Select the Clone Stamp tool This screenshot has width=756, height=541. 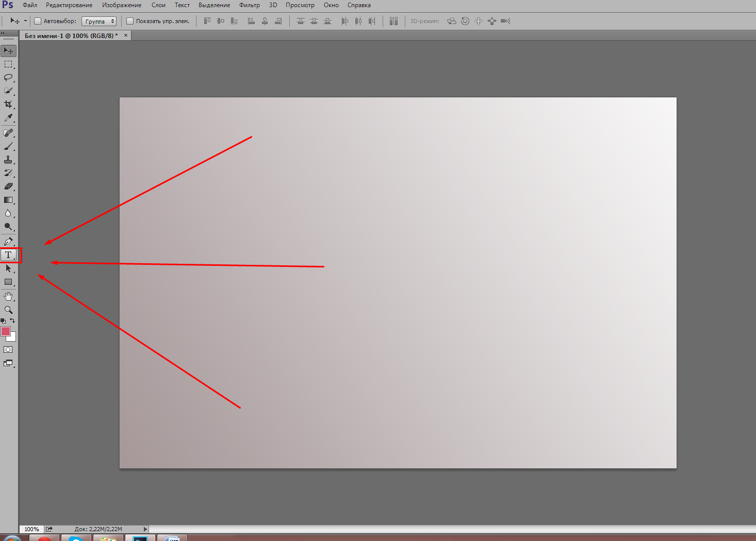tap(9, 160)
